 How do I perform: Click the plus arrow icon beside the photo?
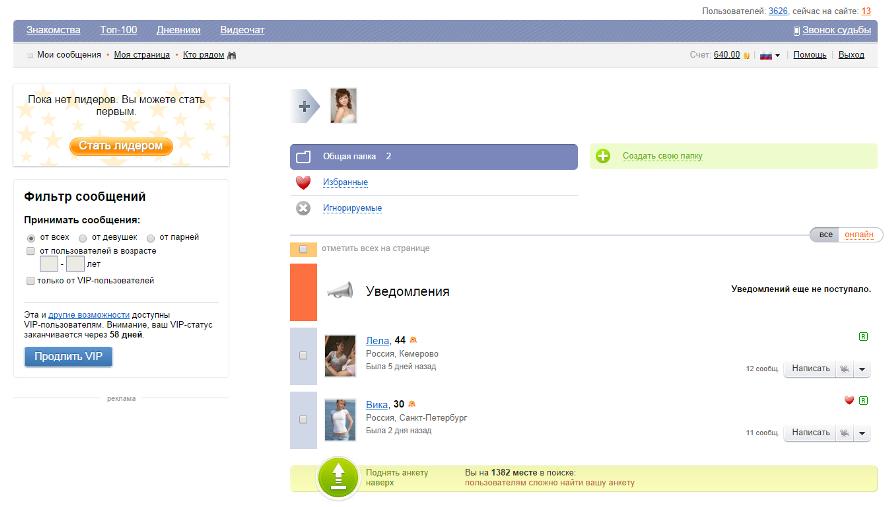(x=305, y=106)
